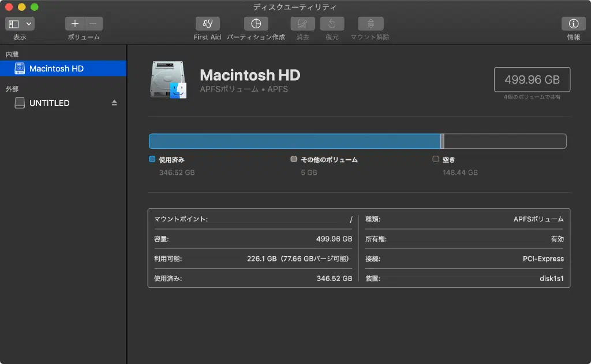
Task: Click the マウント解除 unmount icon
Action: click(x=370, y=24)
